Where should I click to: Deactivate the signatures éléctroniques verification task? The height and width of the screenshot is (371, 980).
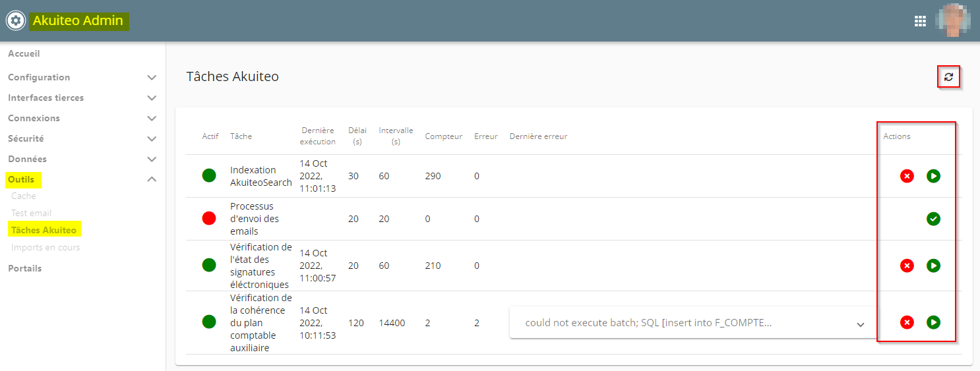point(907,266)
